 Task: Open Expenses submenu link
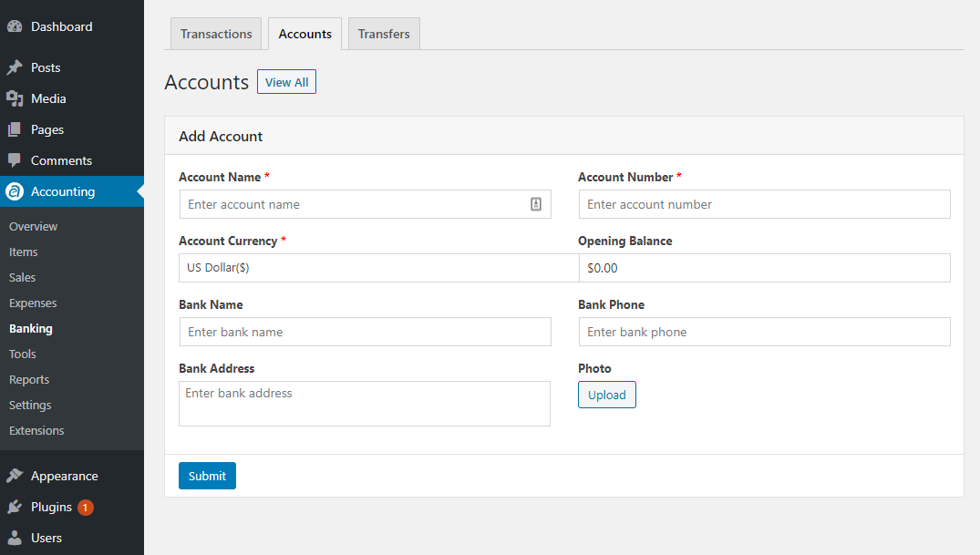click(x=33, y=303)
